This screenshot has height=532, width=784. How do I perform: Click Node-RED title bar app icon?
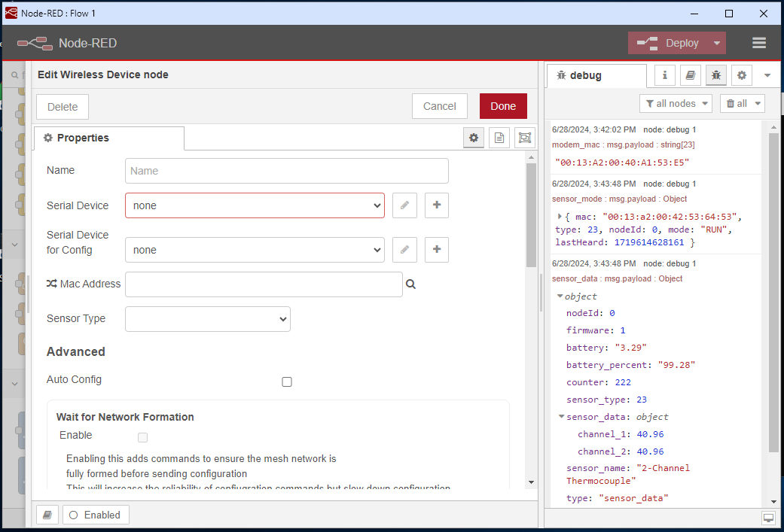pos(11,13)
